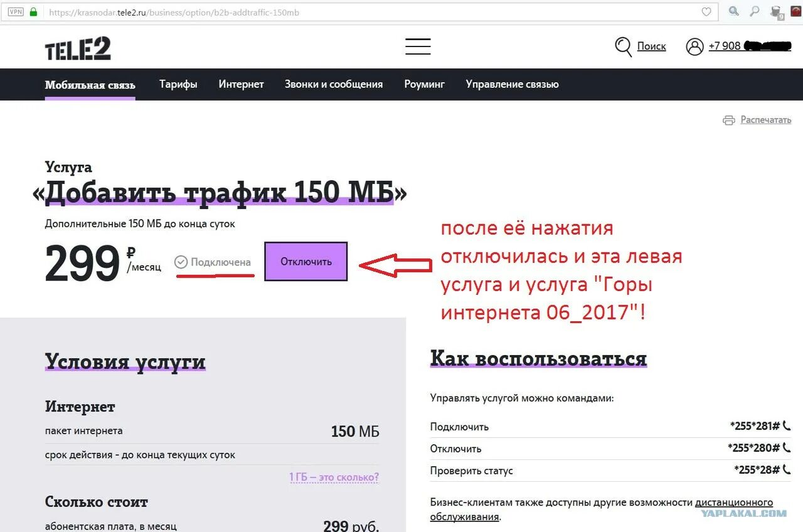Click the blue magnifier extension icon

pos(733,11)
